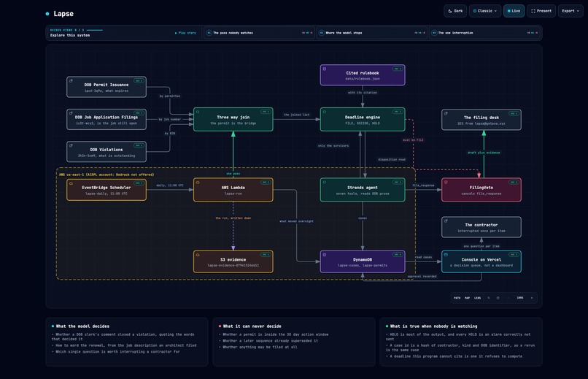Select the EventBridge Scheduler node
Screen dimensions: 588x379
(107, 190)
